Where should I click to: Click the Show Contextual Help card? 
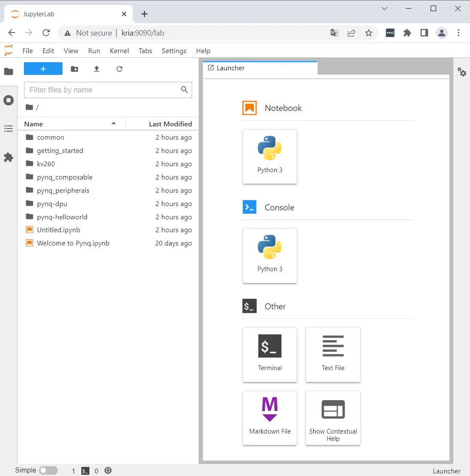333,418
